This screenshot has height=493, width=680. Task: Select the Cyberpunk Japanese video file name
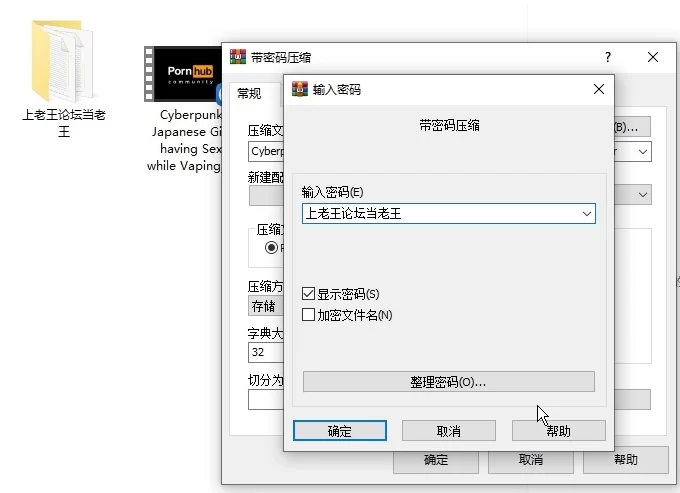[x=184, y=140]
